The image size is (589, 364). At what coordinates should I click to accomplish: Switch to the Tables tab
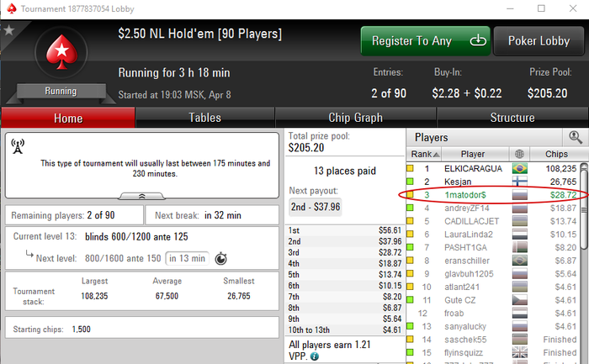tap(204, 118)
